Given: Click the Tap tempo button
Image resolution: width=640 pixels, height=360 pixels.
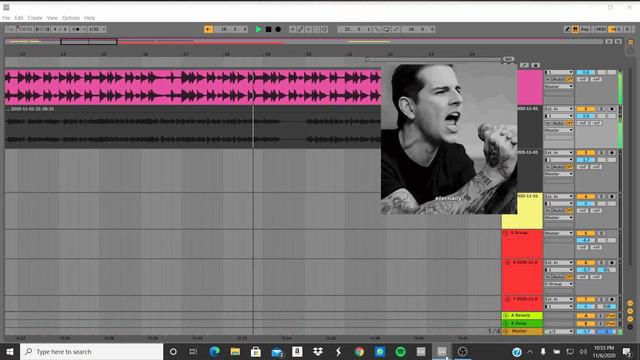Looking at the screenshot, I should [11, 29].
